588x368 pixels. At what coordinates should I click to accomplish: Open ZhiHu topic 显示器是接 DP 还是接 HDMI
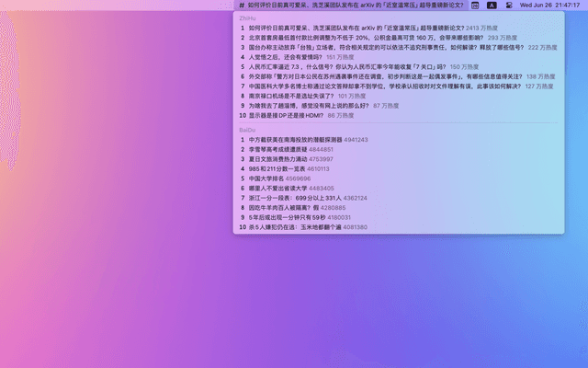point(287,116)
